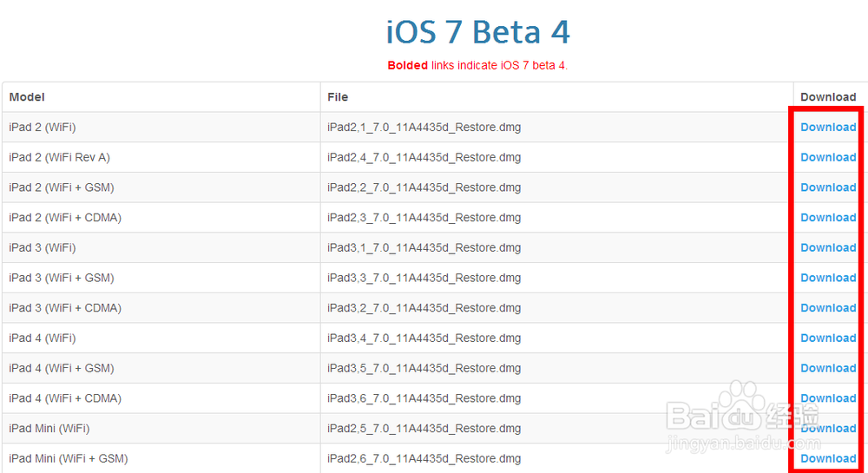Click Download for iPad 4 (WiFi + GSM)
Image resolution: width=868 pixels, height=473 pixels.
click(x=828, y=368)
